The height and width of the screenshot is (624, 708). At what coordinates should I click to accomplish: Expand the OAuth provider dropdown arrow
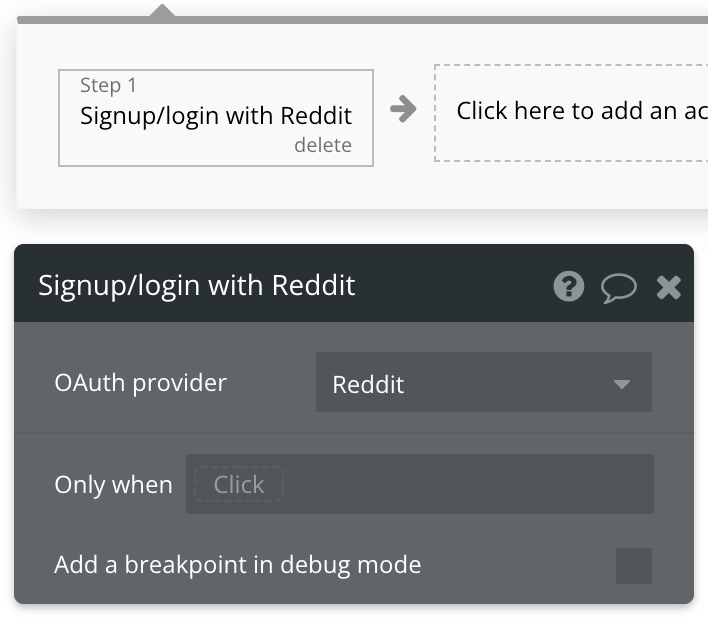[x=622, y=384]
